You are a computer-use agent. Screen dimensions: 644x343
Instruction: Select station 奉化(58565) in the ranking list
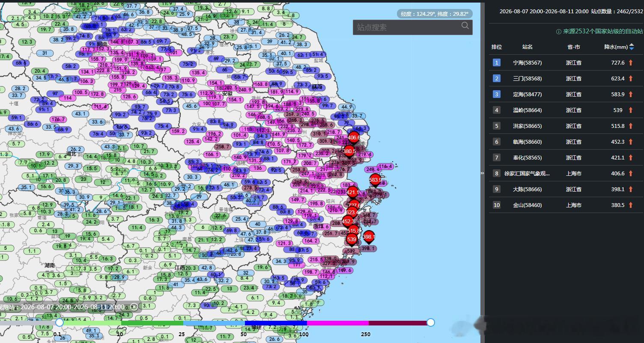(528, 158)
